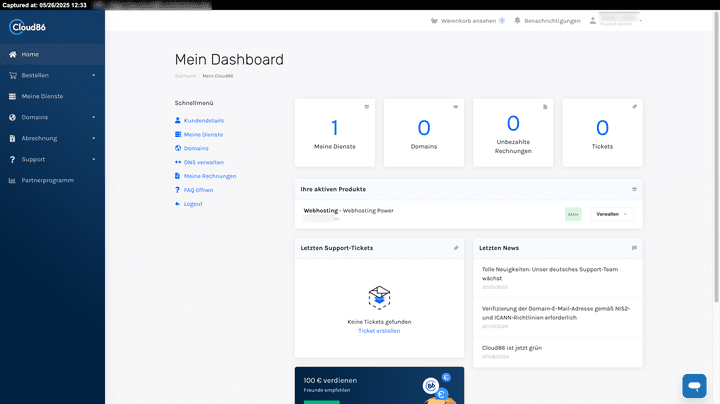This screenshot has height=404, width=720.
Task: Open DNS verwalten quick link
Action: click(204, 162)
